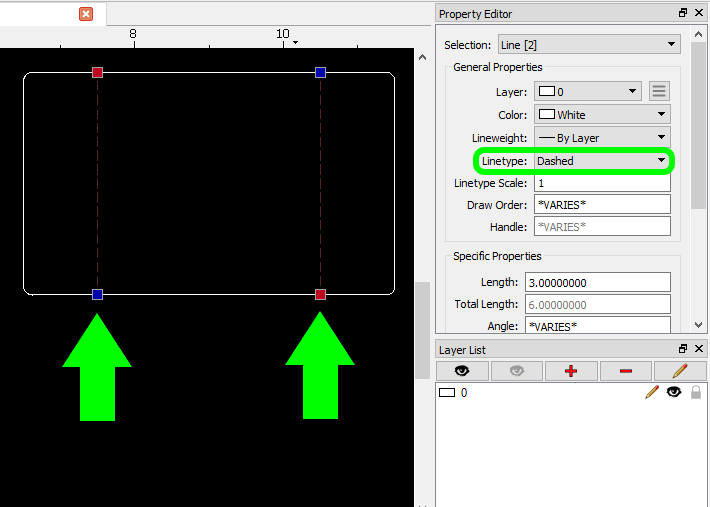The width and height of the screenshot is (710, 507).
Task: Open the Color dropdown showing White
Action: click(601, 115)
